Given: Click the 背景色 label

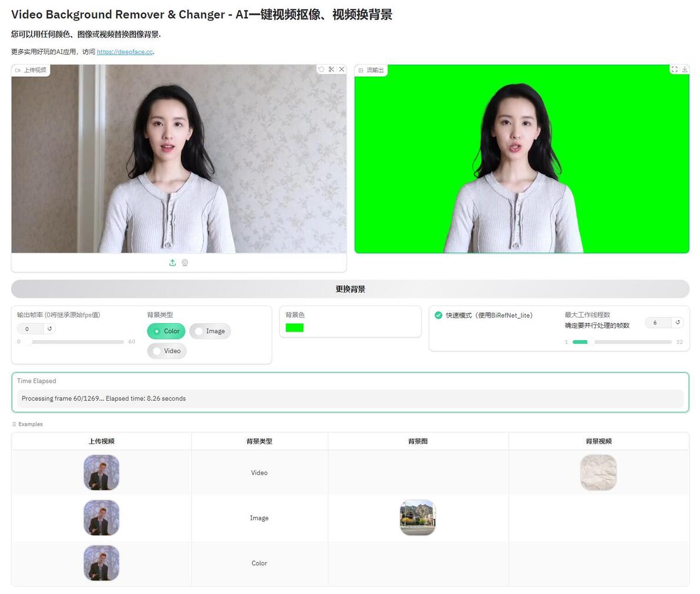Looking at the screenshot, I should coord(295,315).
